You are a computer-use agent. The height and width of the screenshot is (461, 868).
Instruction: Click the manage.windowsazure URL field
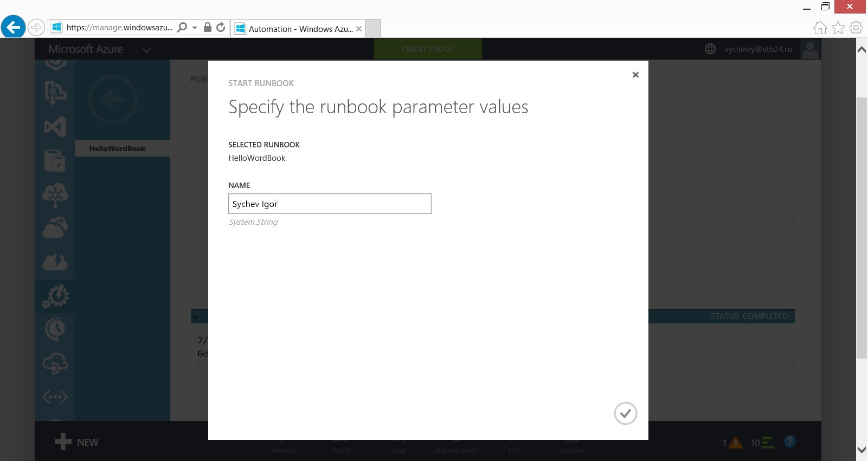tap(119, 27)
